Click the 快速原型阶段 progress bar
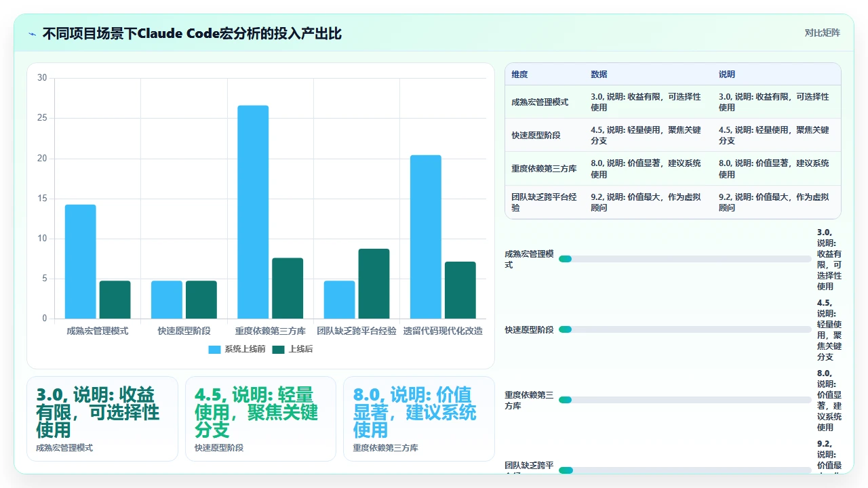Viewport: 868px width, 488px height. click(x=685, y=329)
